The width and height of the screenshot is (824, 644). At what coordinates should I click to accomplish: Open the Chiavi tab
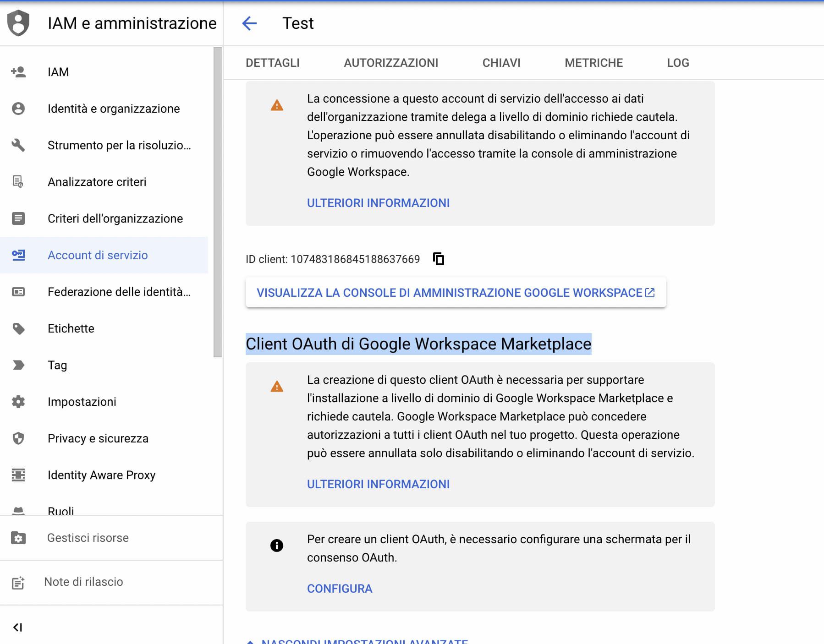501,63
